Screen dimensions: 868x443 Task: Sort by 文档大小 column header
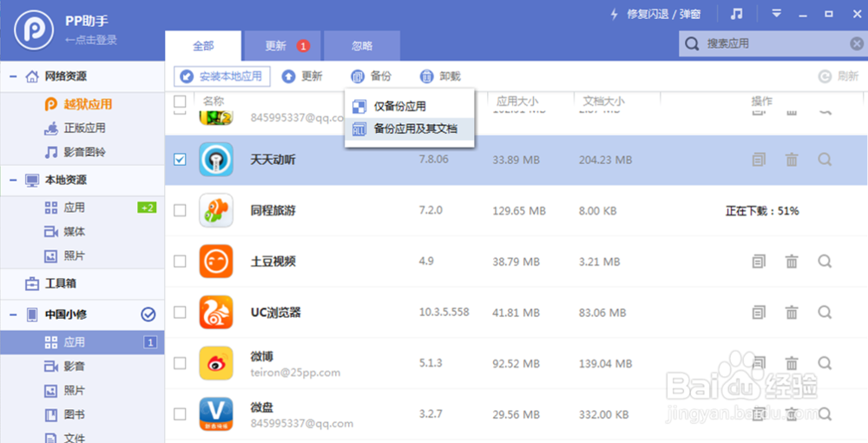[603, 102]
